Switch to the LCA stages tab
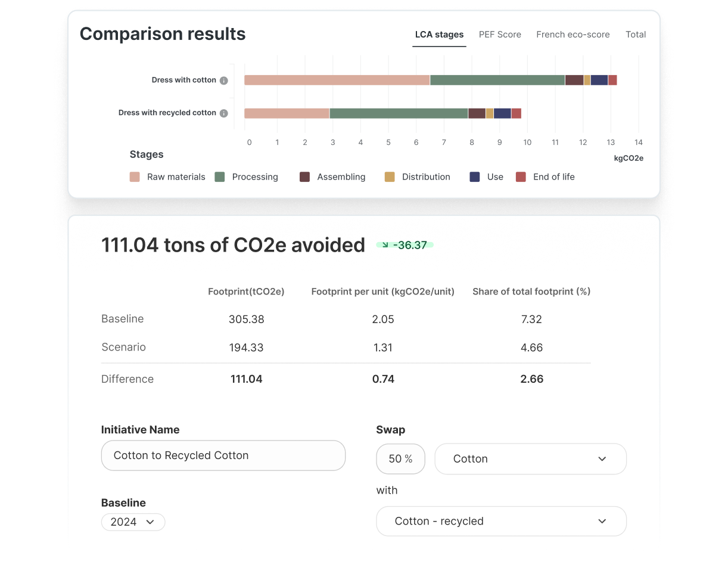728x561 pixels. [439, 35]
